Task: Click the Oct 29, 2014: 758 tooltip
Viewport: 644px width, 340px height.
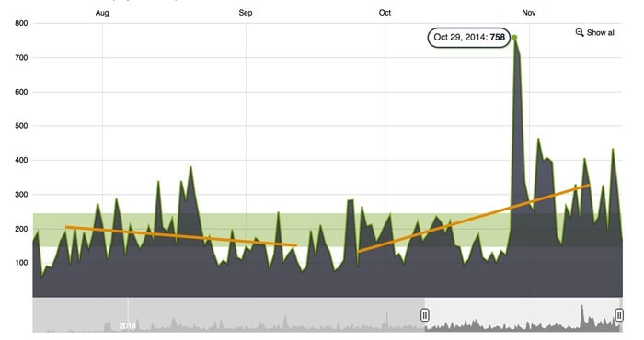Action: click(x=468, y=38)
